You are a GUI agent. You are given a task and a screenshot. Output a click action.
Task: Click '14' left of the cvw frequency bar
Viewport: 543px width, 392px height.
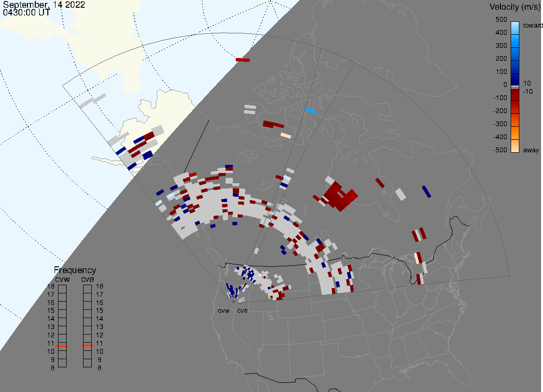51,319
